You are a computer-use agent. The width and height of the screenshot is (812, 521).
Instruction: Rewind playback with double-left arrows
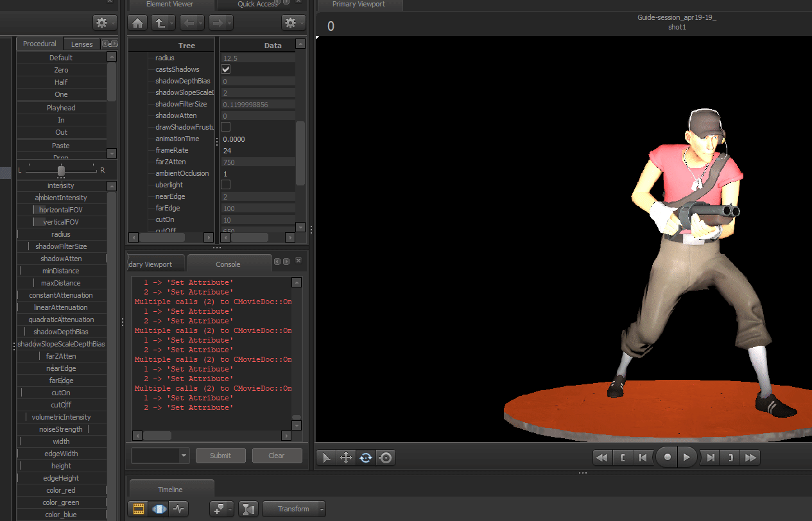[601, 457]
